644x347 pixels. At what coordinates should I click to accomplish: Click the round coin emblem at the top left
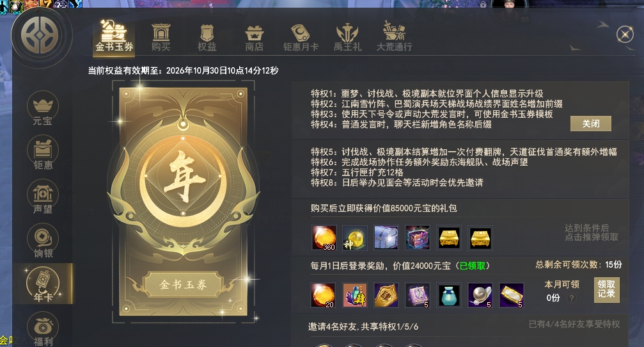40,35
